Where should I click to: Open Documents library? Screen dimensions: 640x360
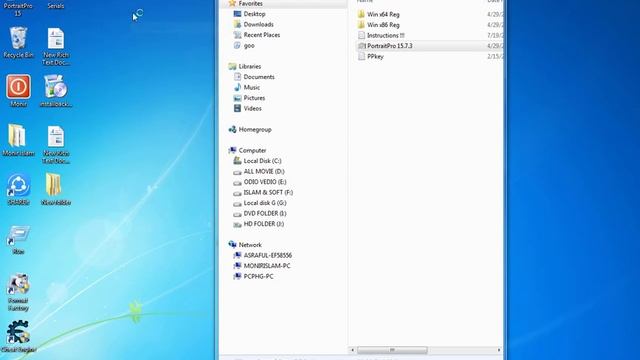[x=254, y=77]
